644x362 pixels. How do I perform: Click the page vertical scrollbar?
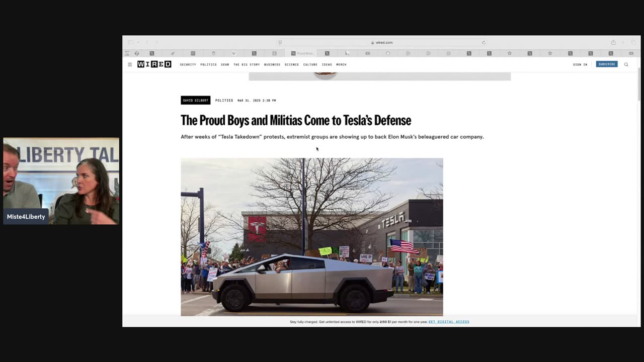tap(639, 83)
